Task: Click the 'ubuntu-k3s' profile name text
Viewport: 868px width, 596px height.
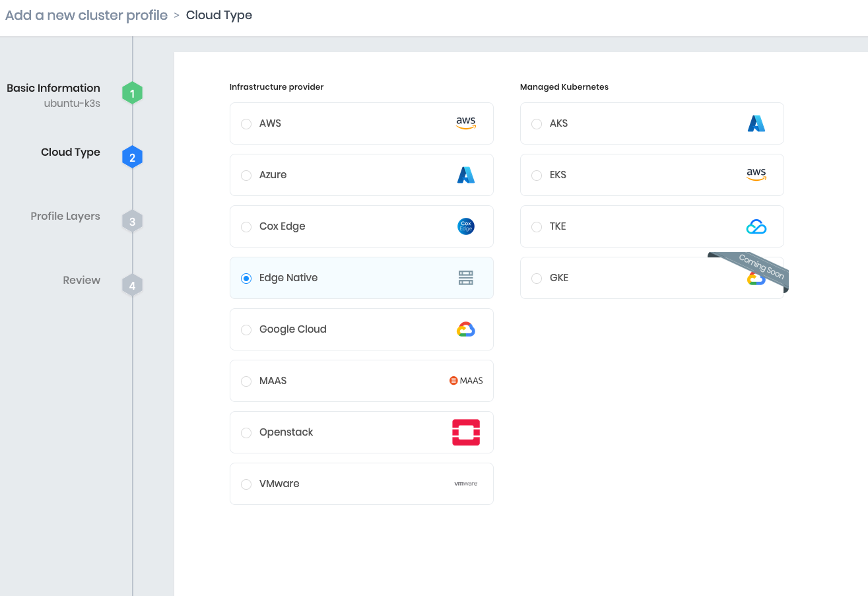Action: coord(72,103)
